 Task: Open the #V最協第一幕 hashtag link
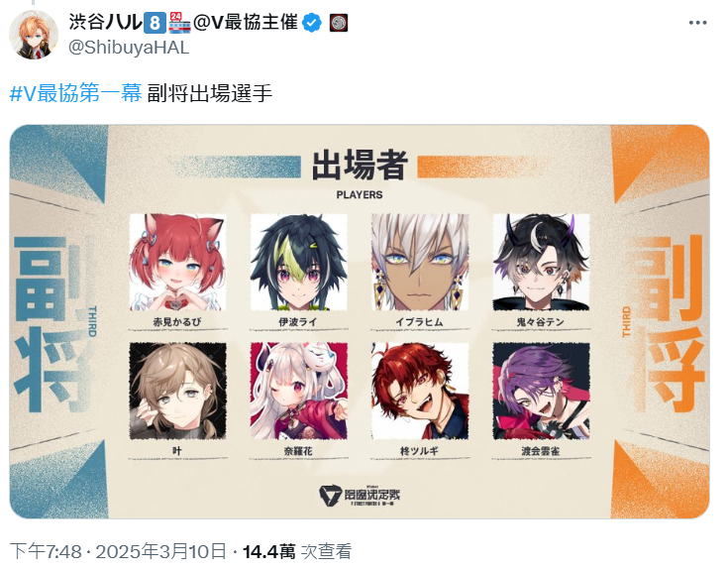tap(75, 93)
